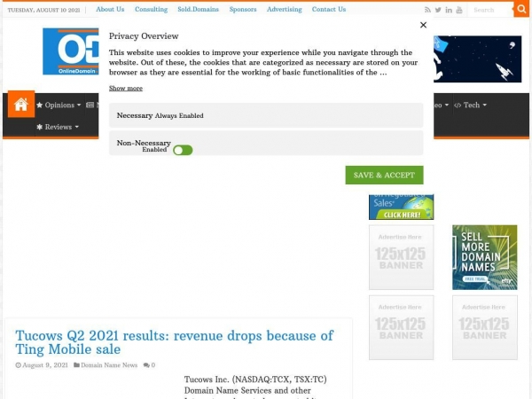This screenshot has width=532, height=399.
Task: Open the Tucows Q2 2021 results article
Action: 175,342
